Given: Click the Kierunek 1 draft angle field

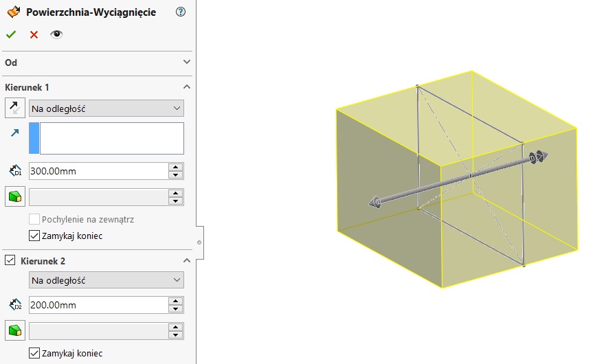Looking at the screenshot, I should (99, 197).
